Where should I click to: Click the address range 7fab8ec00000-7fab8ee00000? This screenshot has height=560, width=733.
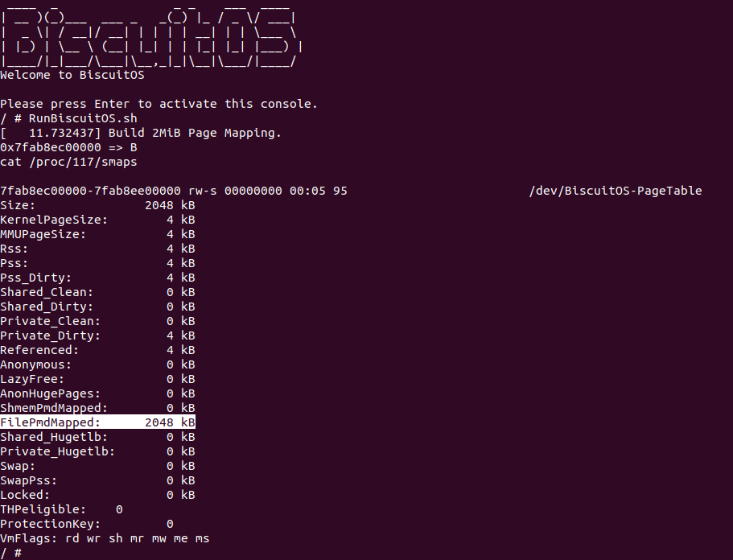pyautogui.click(x=90, y=191)
